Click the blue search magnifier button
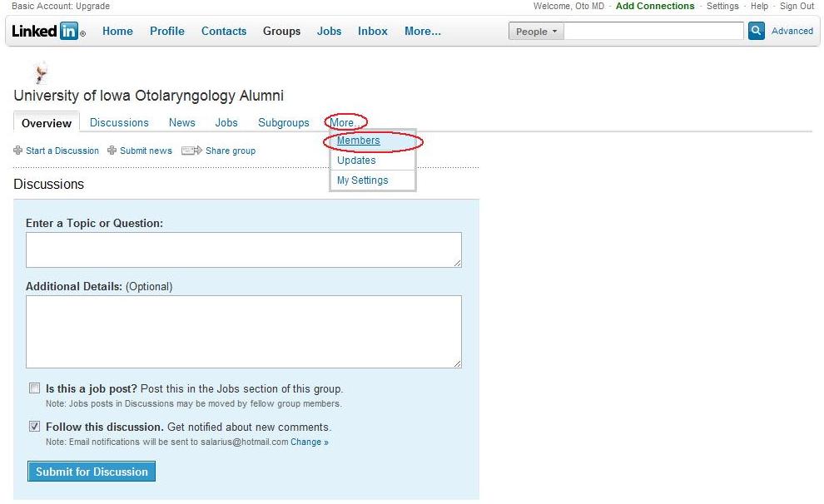824x504 pixels. [757, 31]
